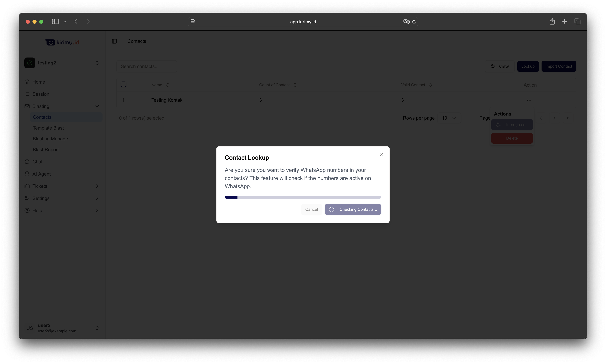The image size is (606, 364).
Task: Close the Contact Lookup dialog
Action: coord(381,155)
